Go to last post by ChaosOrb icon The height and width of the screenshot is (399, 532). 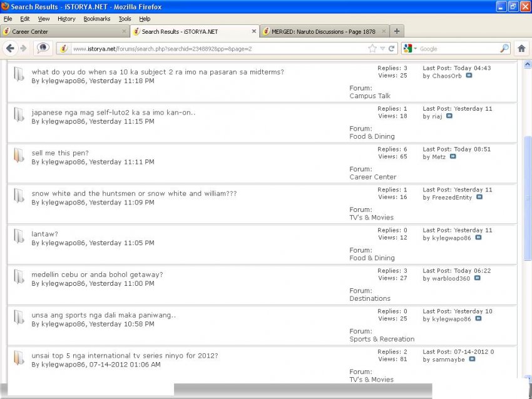point(469,76)
